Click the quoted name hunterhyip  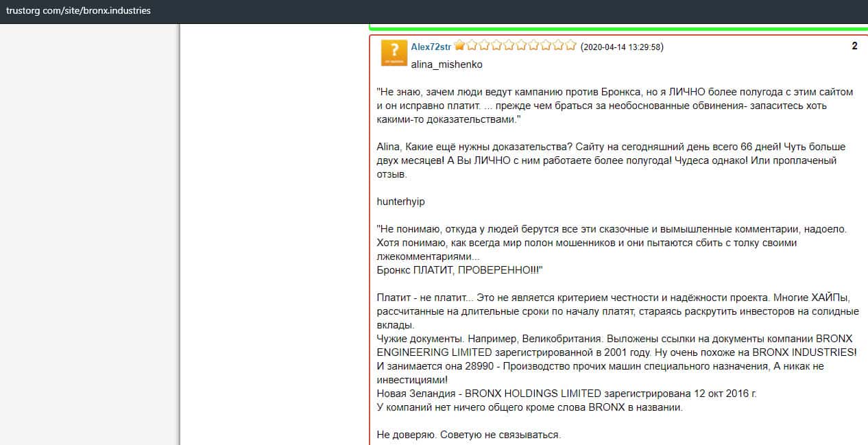400,202
